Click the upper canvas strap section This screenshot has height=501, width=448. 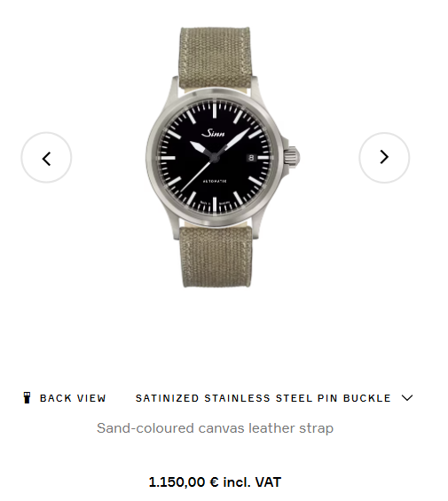pyautogui.click(x=215, y=58)
